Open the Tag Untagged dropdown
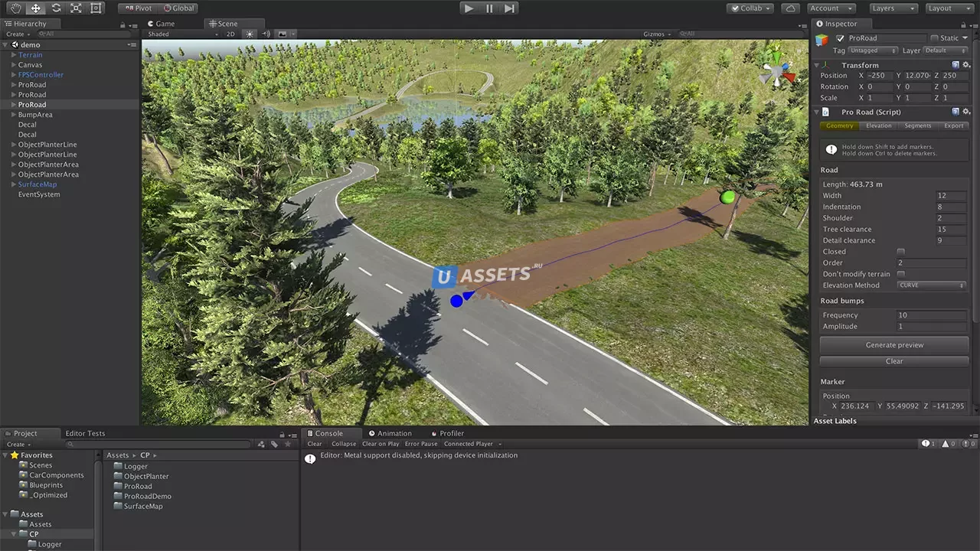980x551 pixels. pyautogui.click(x=873, y=51)
